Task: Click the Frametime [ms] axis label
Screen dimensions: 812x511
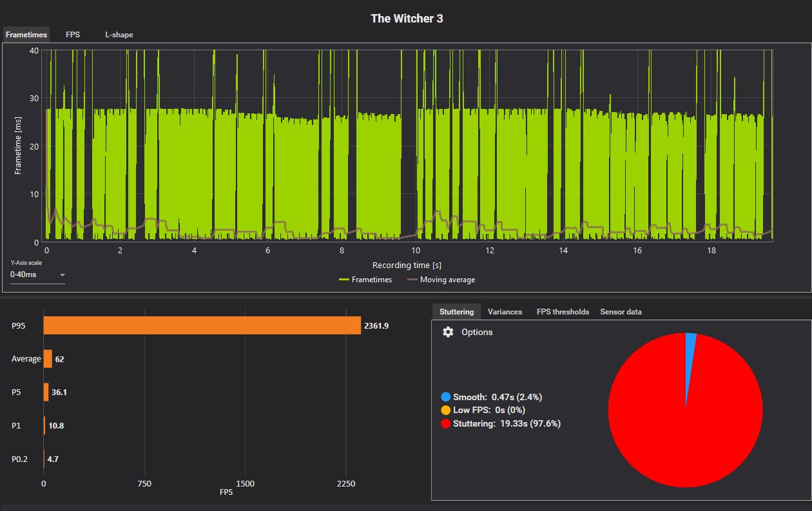Action: (x=18, y=146)
